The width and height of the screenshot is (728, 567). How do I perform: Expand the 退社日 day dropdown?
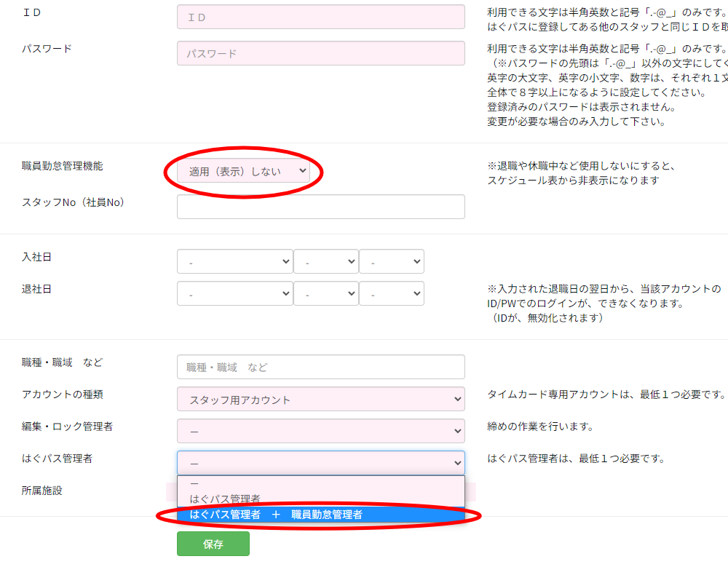(x=392, y=294)
